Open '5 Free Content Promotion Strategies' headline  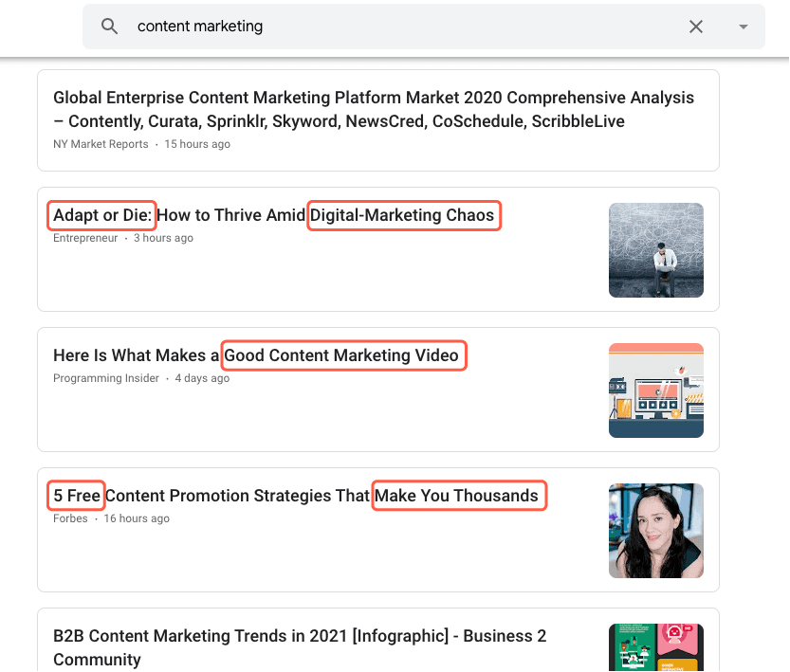(296, 496)
